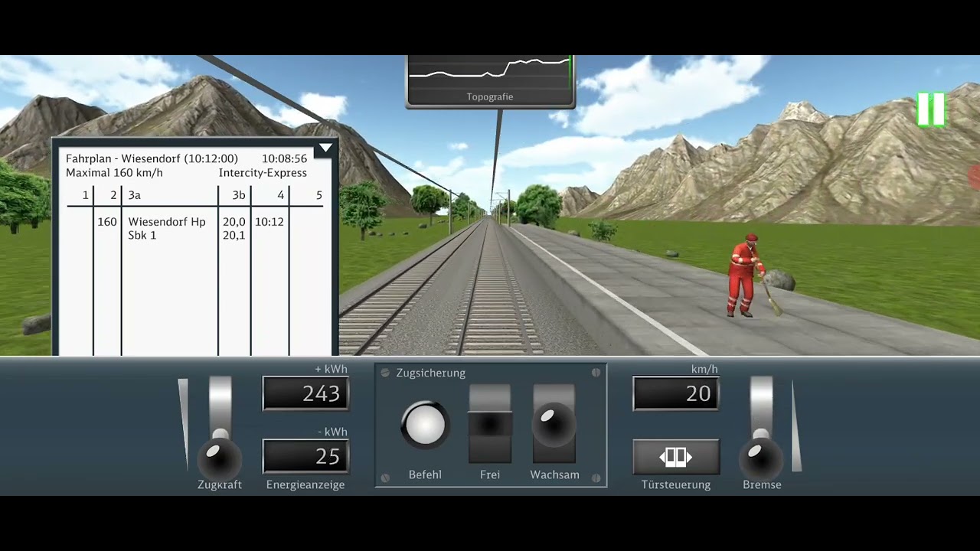
Task: Click the Maximal 160 km/h text
Action: (114, 173)
